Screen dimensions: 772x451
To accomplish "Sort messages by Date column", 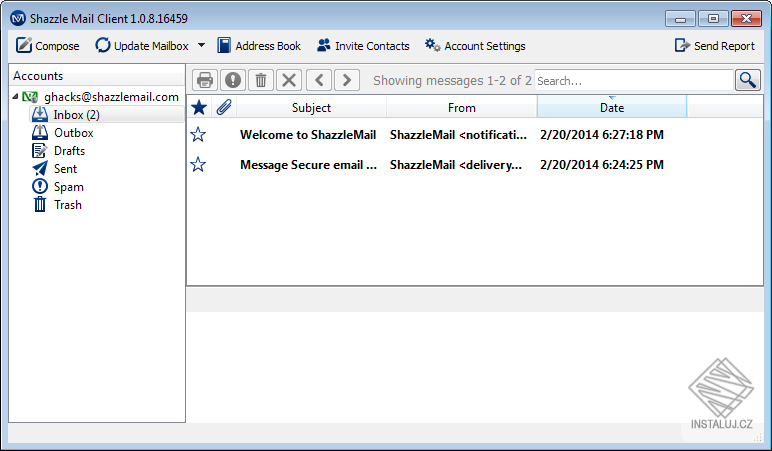I will pos(611,107).
